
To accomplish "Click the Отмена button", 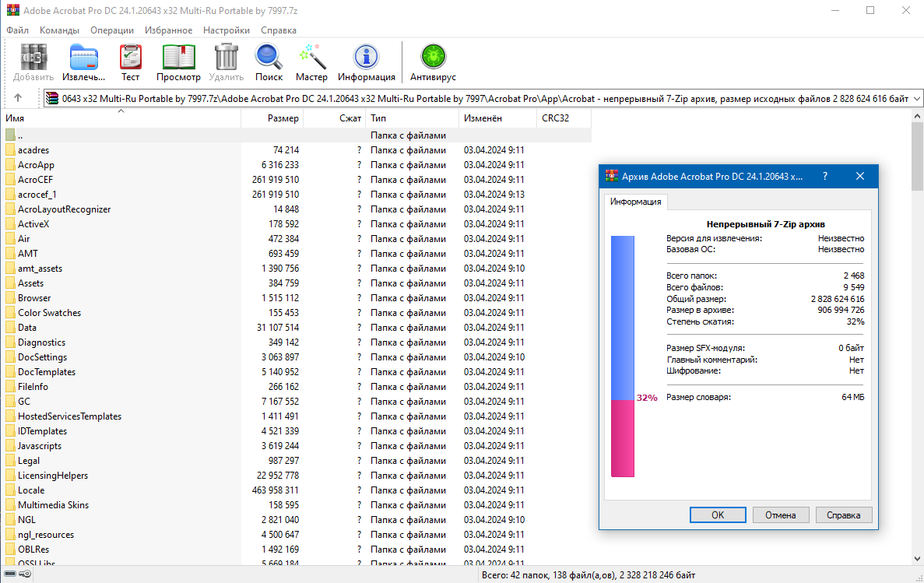I will coord(780,515).
